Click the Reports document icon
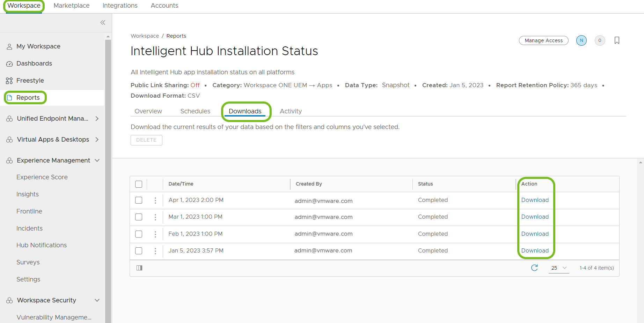Viewport: 644px width, 323px height. pyautogui.click(x=10, y=98)
